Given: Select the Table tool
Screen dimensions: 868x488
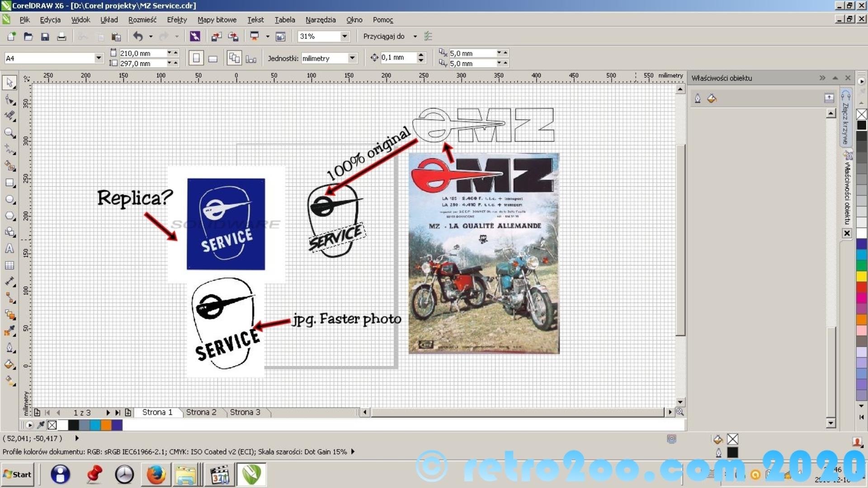Looking at the screenshot, I should (9, 265).
